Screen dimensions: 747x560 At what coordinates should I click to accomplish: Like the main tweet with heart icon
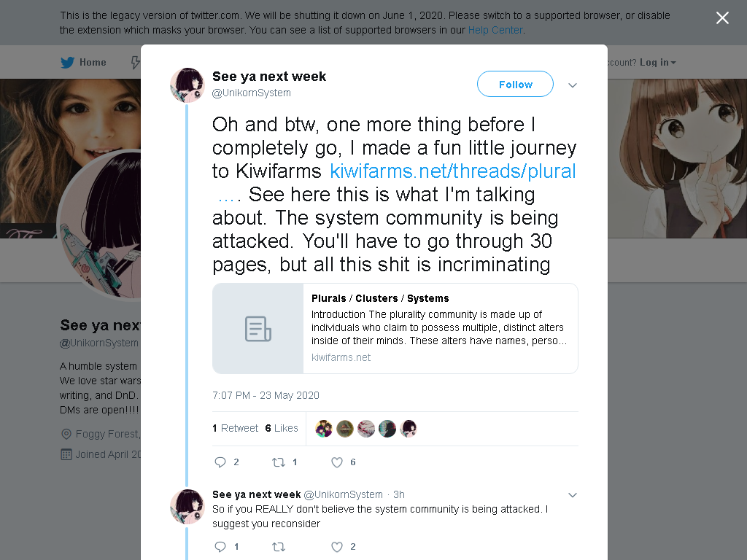[x=337, y=462]
